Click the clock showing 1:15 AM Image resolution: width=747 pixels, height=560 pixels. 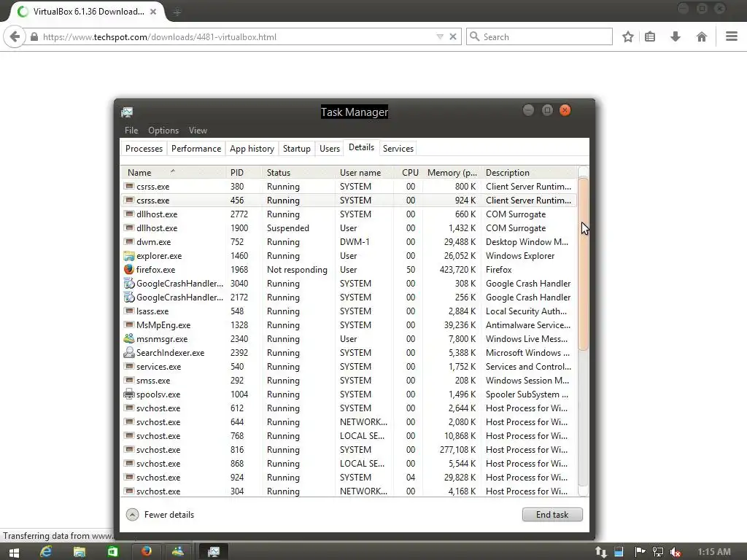pos(713,551)
